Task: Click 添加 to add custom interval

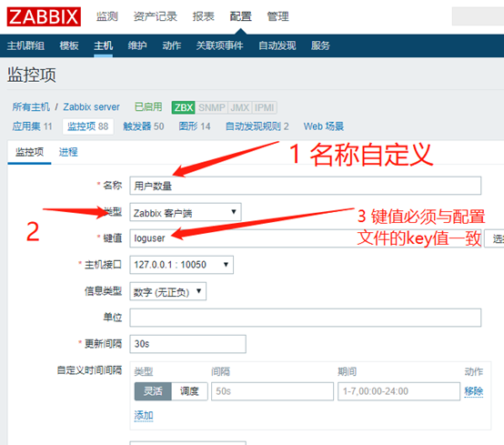Action: [x=144, y=415]
